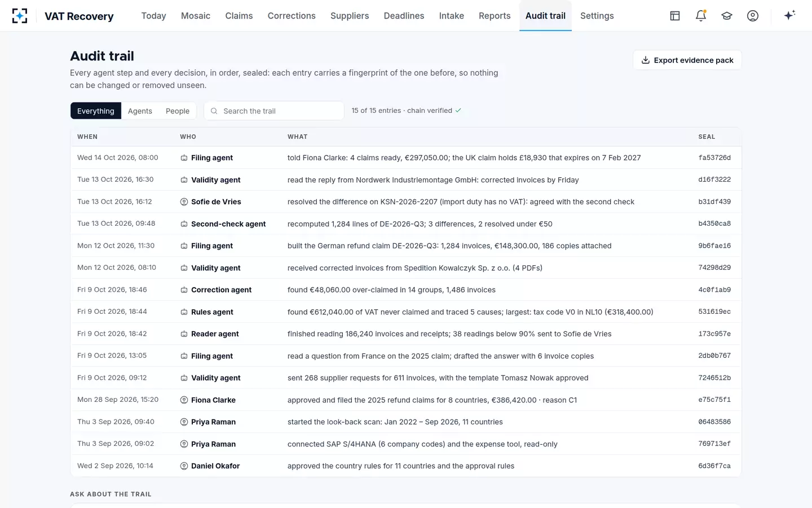Click the entry about connecting SAP S/4HANA
This screenshot has width=812, height=508.
coord(422,444)
